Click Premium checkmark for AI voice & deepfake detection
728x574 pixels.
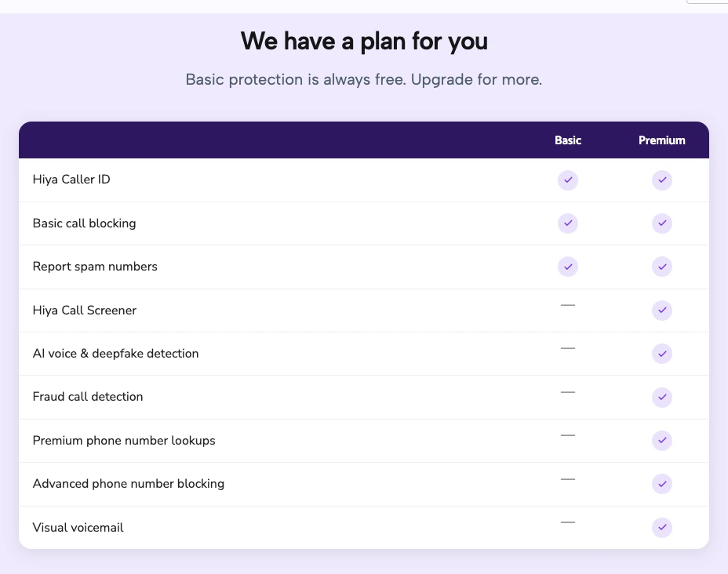pyautogui.click(x=662, y=354)
